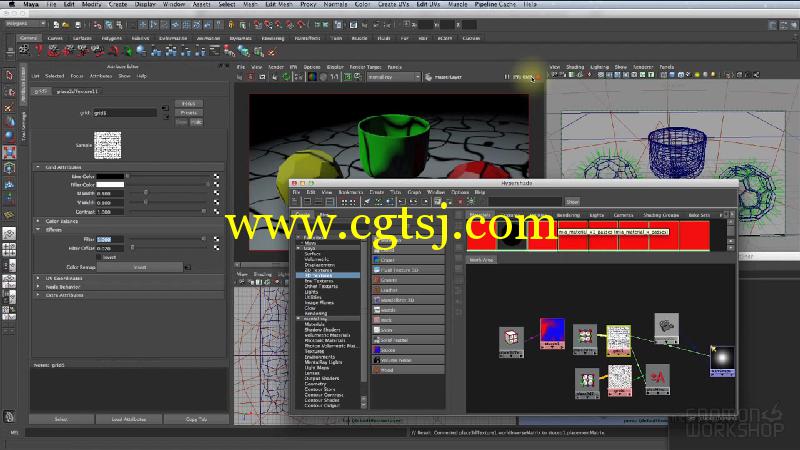800x450 pixels.
Task: Click the Select button at panel bottom
Action: point(61,419)
